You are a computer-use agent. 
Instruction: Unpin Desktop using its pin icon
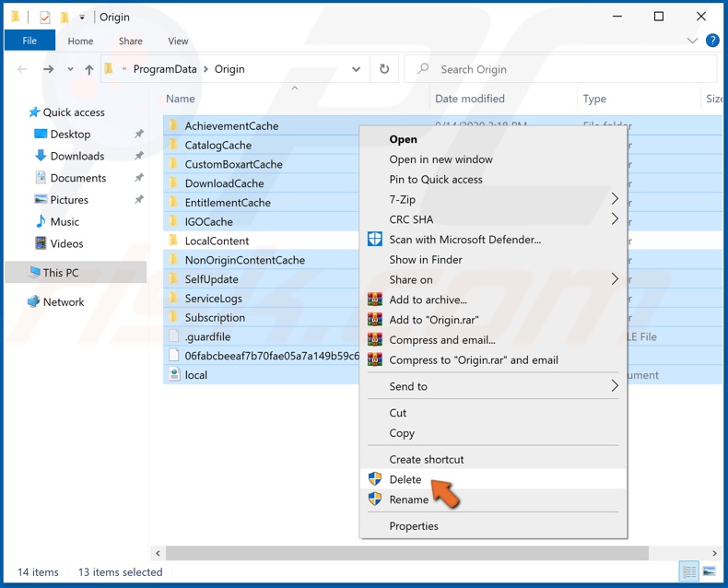coord(139,134)
